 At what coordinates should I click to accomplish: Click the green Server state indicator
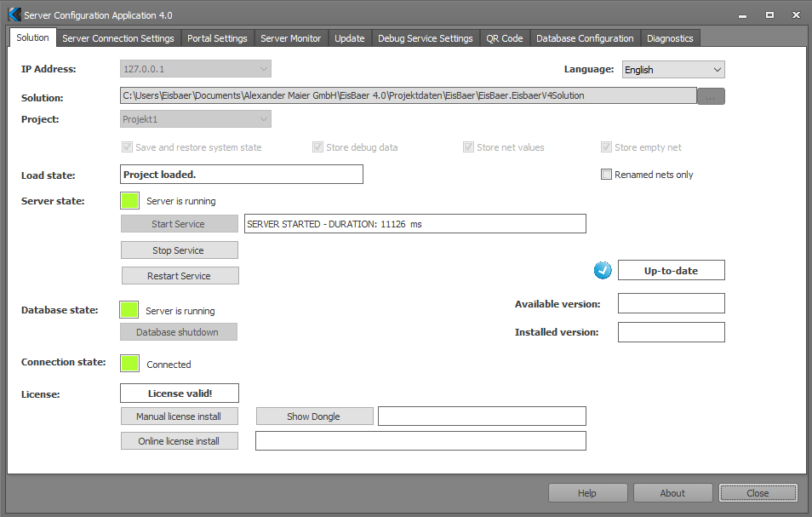coord(129,200)
